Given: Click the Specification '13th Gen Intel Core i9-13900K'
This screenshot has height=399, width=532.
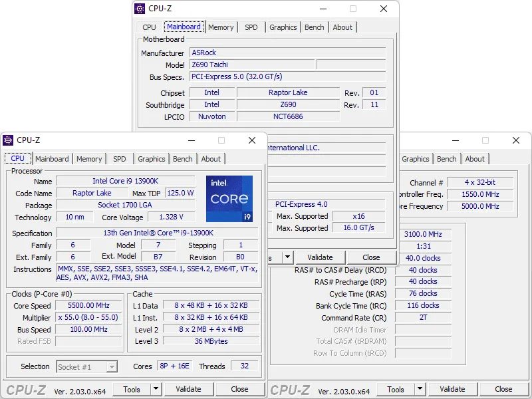Looking at the screenshot, I should [158, 233].
